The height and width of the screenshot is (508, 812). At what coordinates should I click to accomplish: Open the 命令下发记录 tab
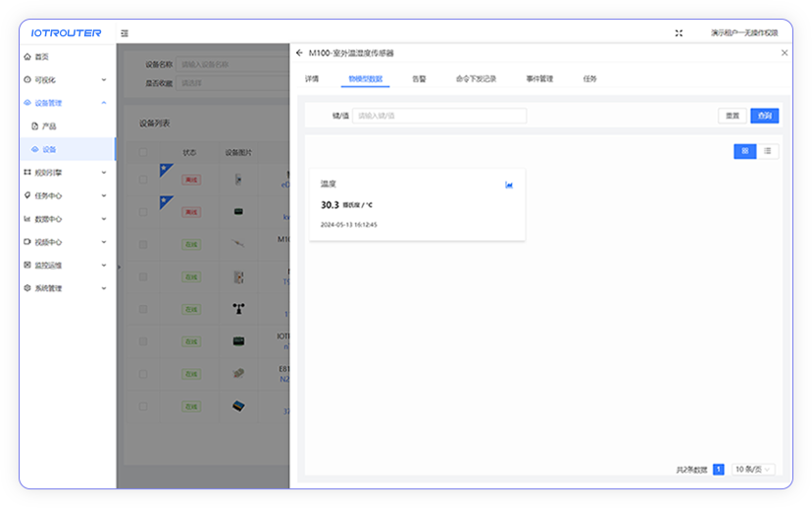pos(476,78)
